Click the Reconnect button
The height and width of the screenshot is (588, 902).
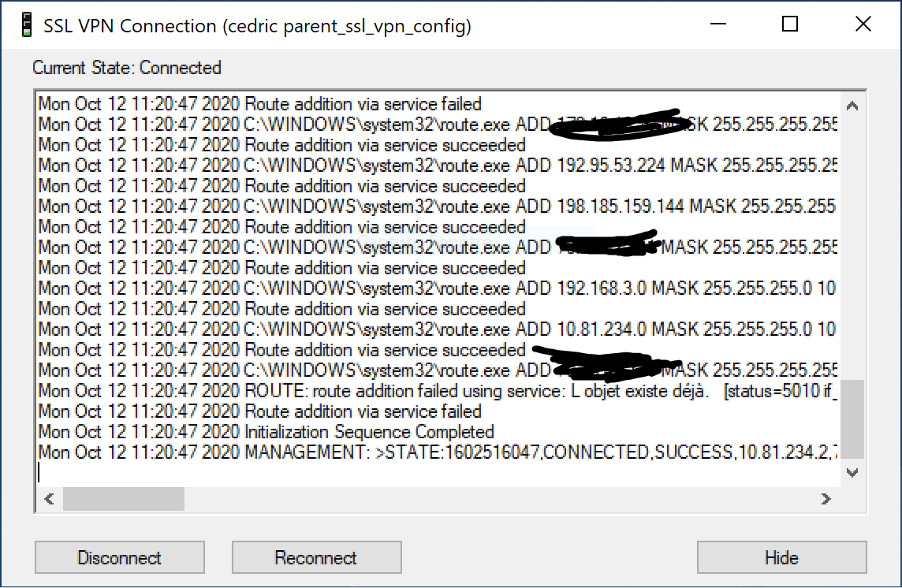[x=316, y=557]
